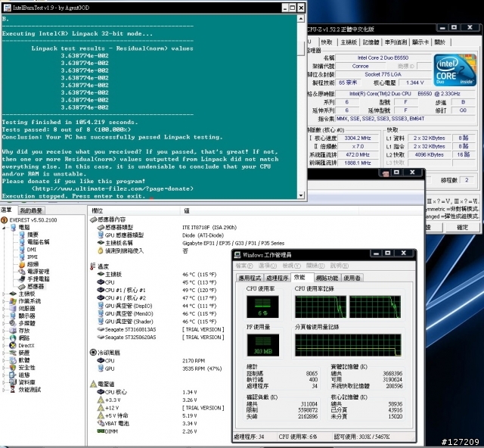Screen dimensions: 484x448
Task: Select 多媒體 multimedia category in tree
Action: click(26, 323)
